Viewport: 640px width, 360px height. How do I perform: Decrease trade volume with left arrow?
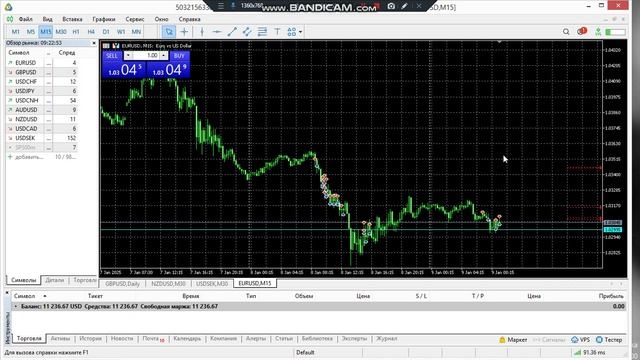[128, 56]
